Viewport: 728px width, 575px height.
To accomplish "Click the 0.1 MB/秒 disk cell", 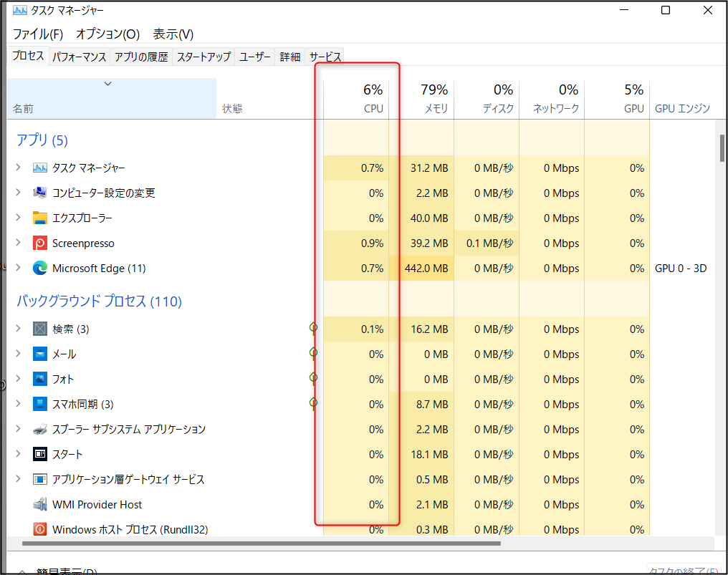I will [x=487, y=243].
